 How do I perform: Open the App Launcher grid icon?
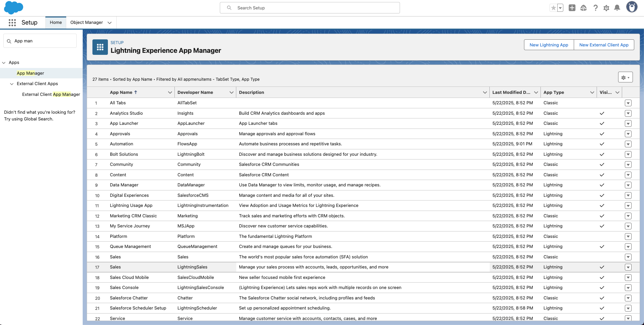click(x=12, y=23)
